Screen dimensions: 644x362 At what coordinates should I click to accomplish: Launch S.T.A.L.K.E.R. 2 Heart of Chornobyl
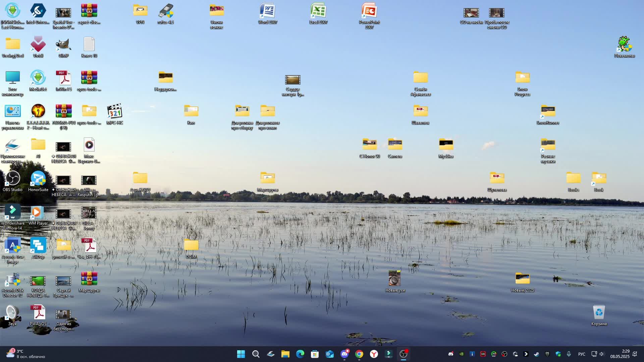point(38,111)
